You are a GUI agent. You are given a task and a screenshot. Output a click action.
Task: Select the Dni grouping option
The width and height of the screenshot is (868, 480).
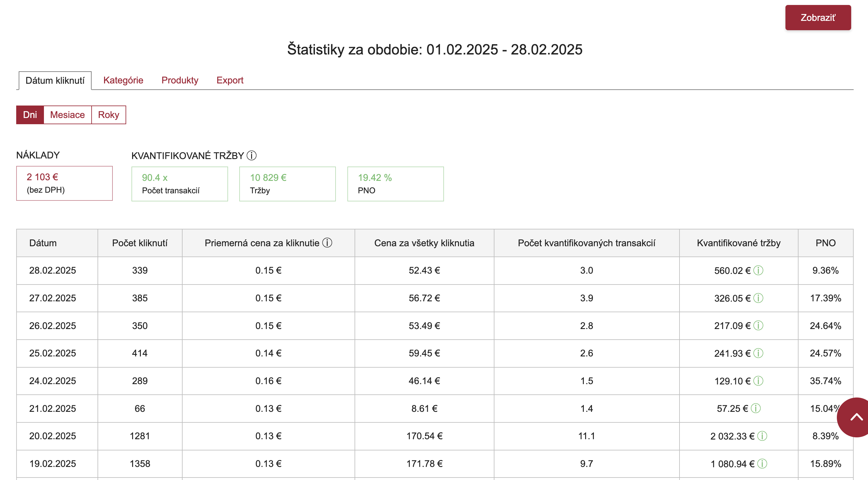[30, 115]
